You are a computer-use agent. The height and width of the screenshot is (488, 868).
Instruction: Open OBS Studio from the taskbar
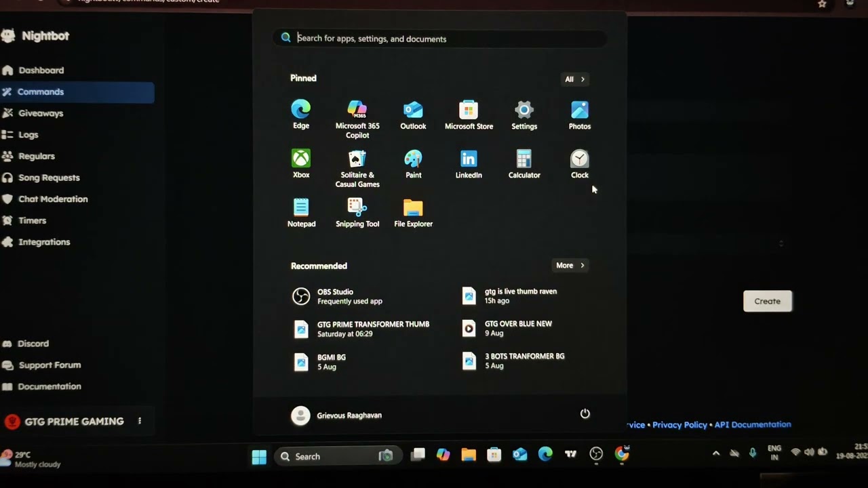pyautogui.click(x=596, y=454)
